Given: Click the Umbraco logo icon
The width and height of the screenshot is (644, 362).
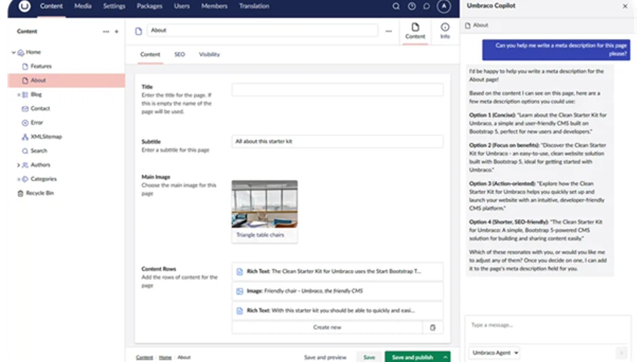Looking at the screenshot, I should pyautogui.click(x=24, y=6).
